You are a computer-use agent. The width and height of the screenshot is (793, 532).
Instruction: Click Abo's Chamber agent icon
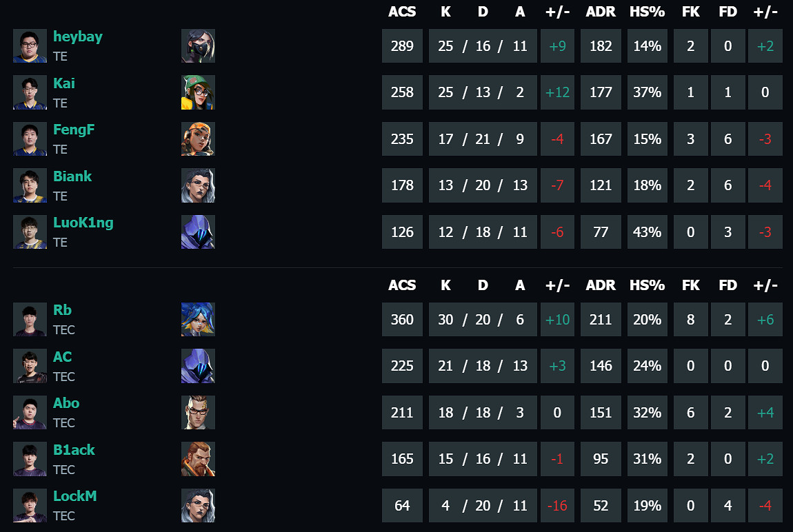[198, 412]
